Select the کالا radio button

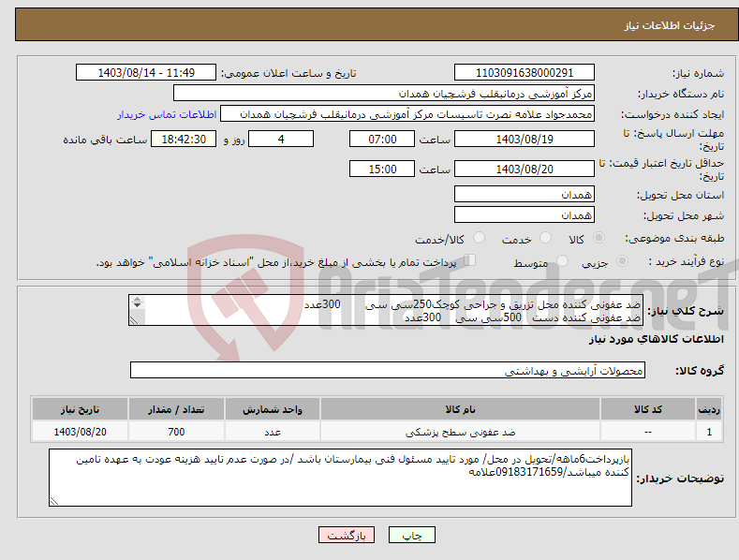pos(599,238)
